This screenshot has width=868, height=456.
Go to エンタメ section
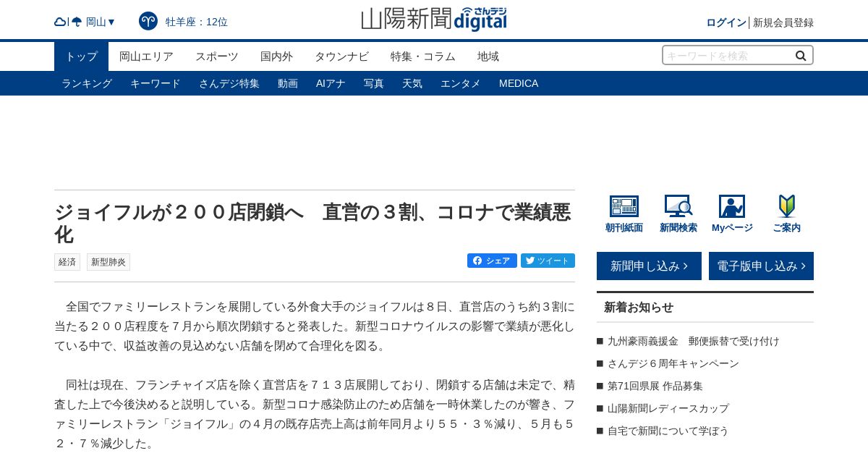tap(461, 83)
